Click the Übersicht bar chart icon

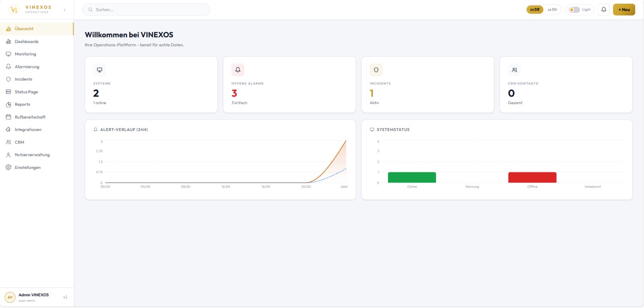pos(8,29)
